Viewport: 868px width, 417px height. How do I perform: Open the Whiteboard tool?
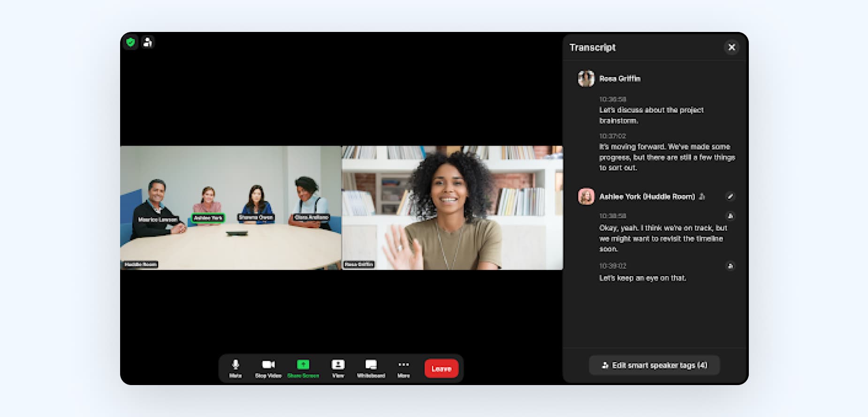371,369
